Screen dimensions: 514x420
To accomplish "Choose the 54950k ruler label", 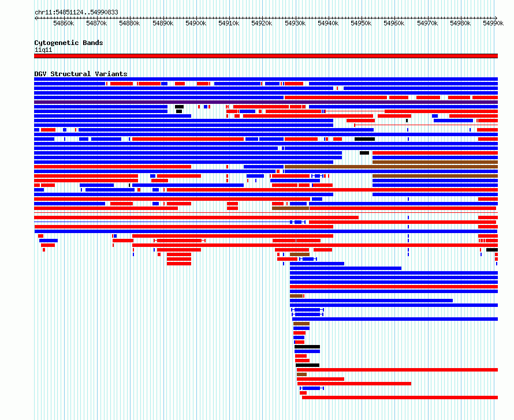I will click(x=361, y=23).
